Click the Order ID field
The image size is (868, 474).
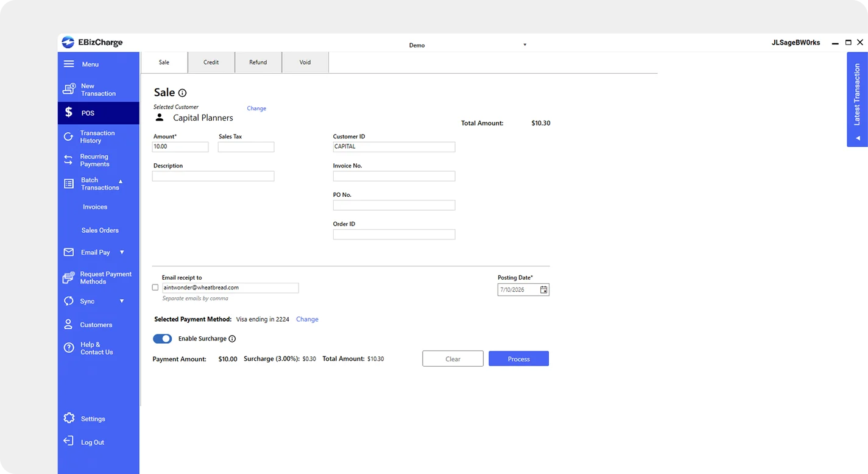coord(394,235)
